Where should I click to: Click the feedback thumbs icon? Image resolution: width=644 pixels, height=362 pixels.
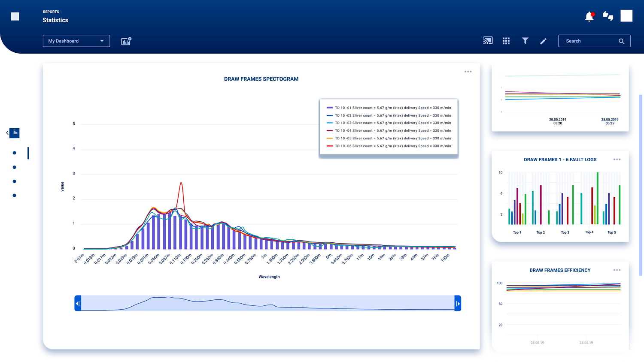(x=608, y=16)
